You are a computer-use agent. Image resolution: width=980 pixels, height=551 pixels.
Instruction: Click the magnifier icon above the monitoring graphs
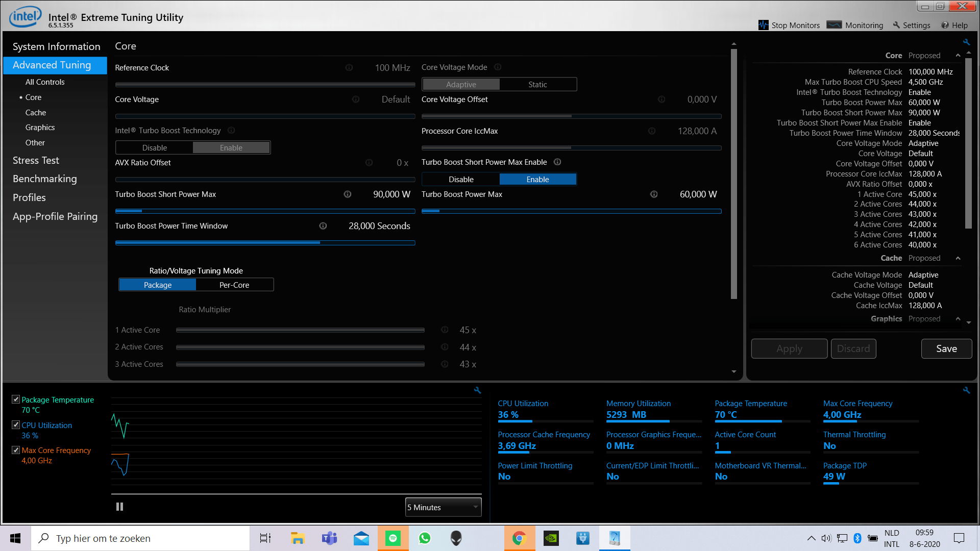477,390
